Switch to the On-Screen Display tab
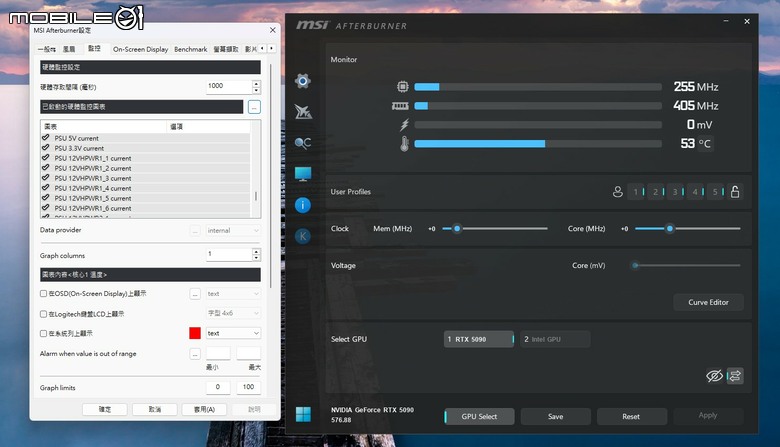780x447 pixels. tap(140, 49)
